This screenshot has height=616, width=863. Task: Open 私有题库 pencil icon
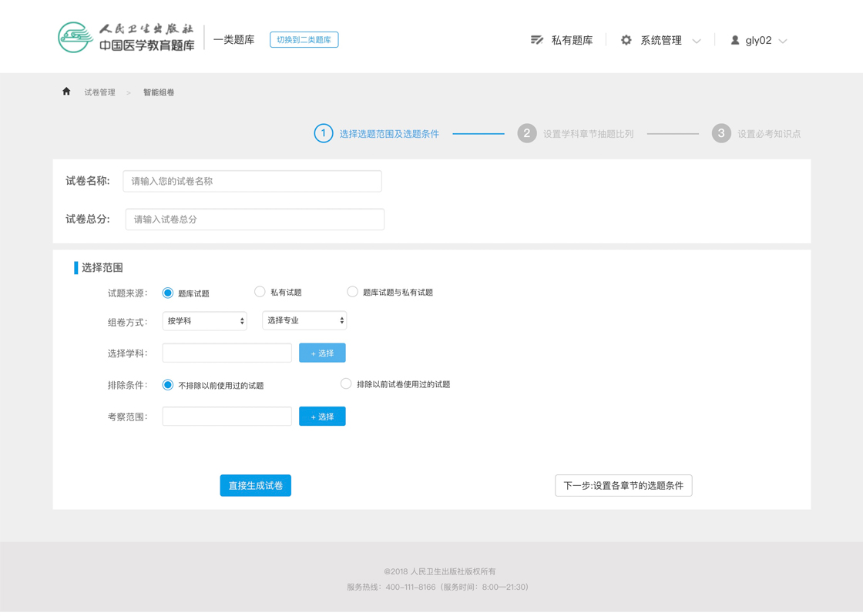click(537, 40)
